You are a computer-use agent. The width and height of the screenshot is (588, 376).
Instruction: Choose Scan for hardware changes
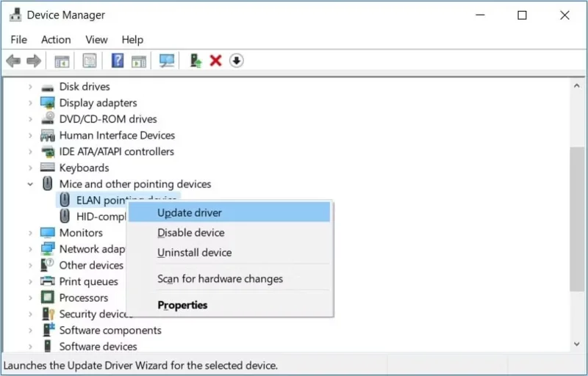coord(229,278)
